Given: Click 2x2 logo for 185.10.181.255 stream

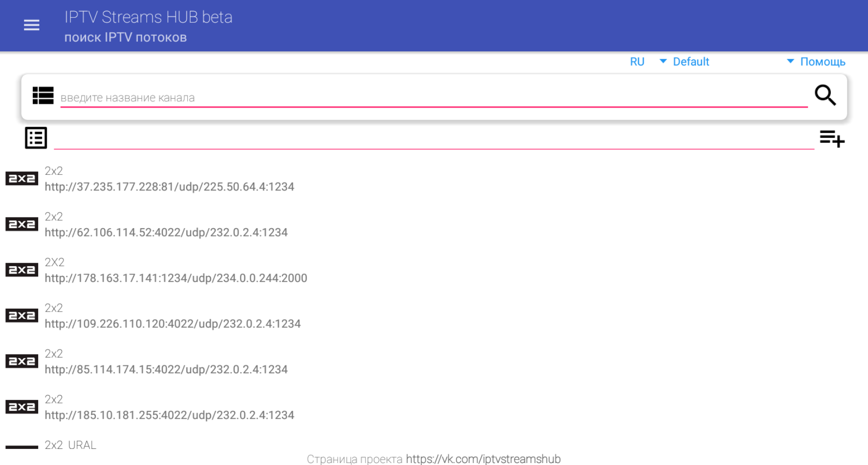Looking at the screenshot, I should point(22,407).
